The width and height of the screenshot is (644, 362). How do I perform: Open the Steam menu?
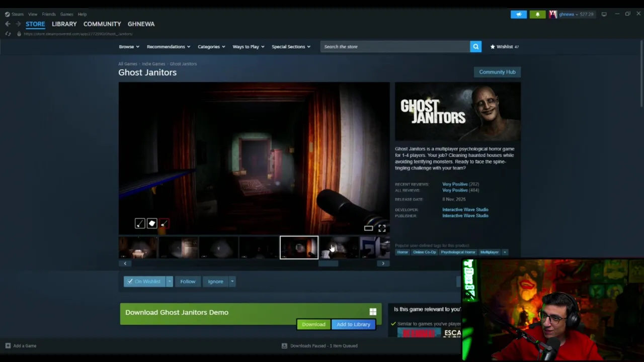[x=18, y=14]
